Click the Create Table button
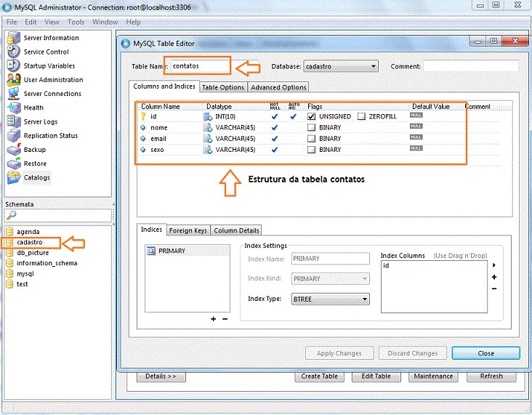This screenshot has width=532, height=415. click(319, 376)
